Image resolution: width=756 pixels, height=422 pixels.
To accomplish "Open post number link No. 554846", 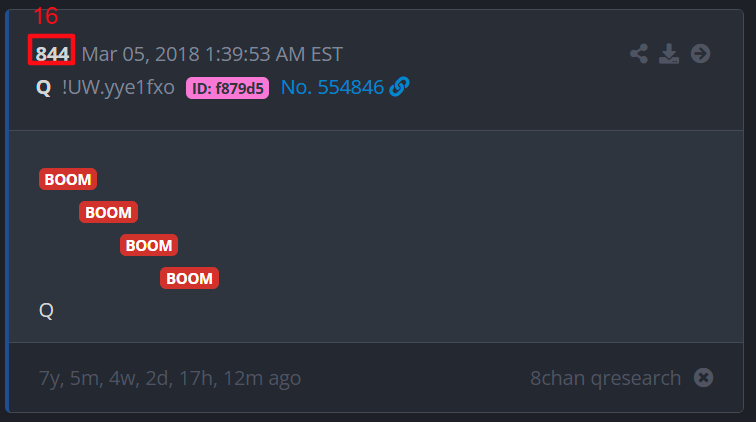I will (332, 87).
